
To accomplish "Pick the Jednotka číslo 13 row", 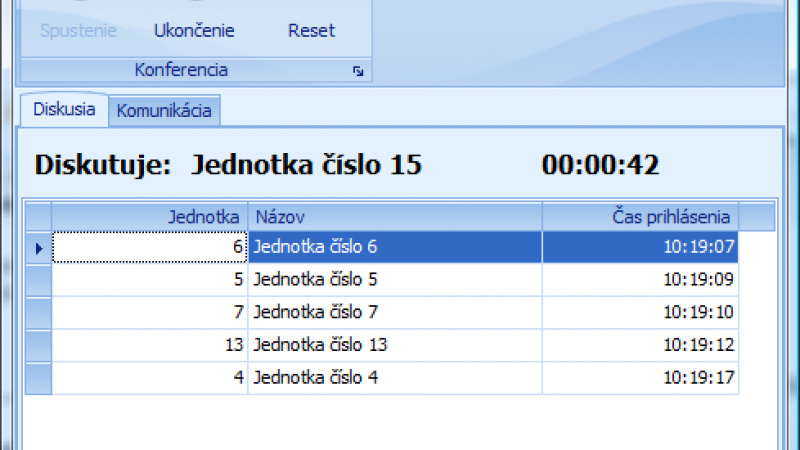I will (394, 345).
